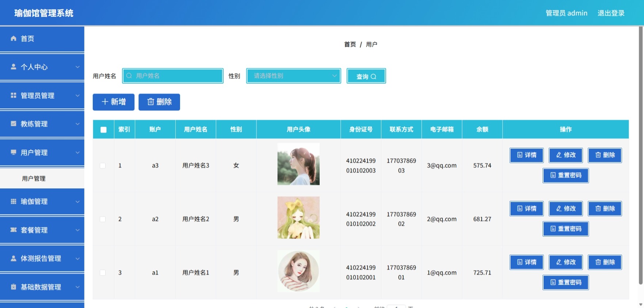Click the 3@qq.com email cell
644x308 pixels.
pyautogui.click(x=442, y=165)
